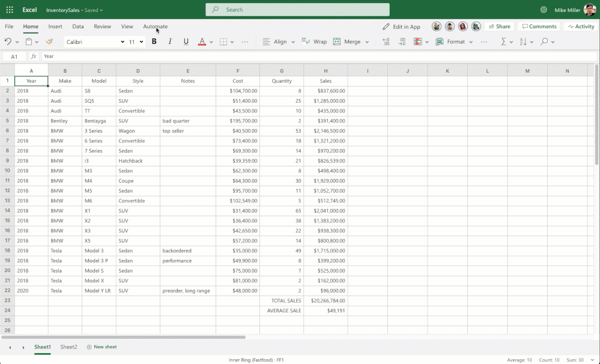
Task: Toggle Underline formatting
Action: coord(186,42)
